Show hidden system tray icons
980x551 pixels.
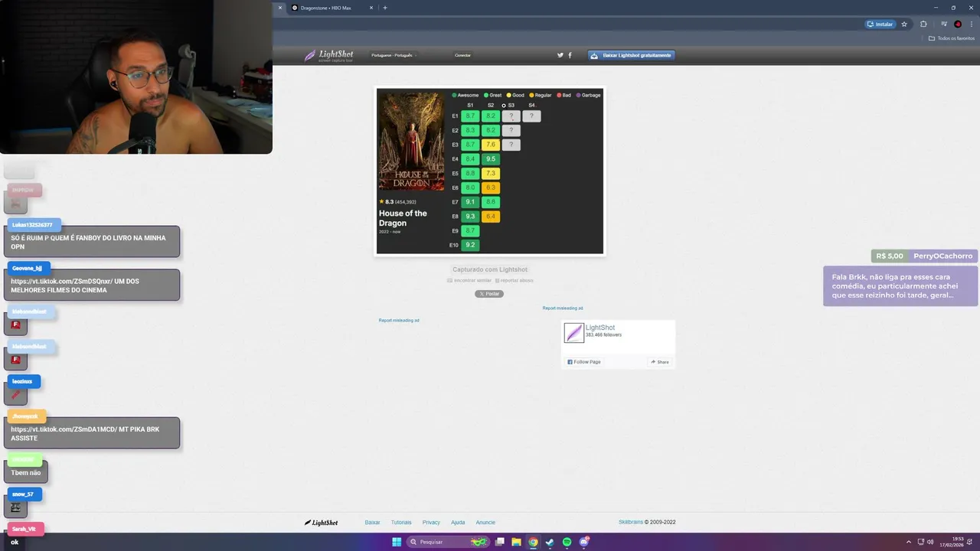(x=909, y=542)
